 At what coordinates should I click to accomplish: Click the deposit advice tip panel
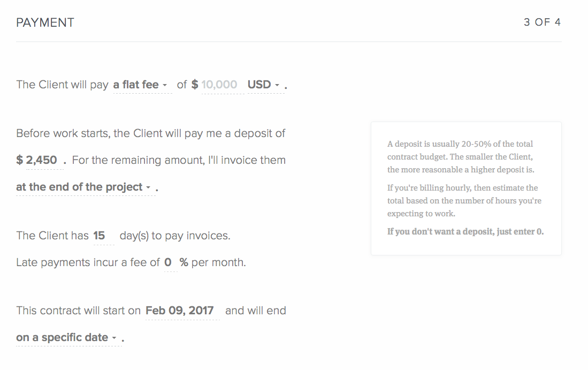465,188
